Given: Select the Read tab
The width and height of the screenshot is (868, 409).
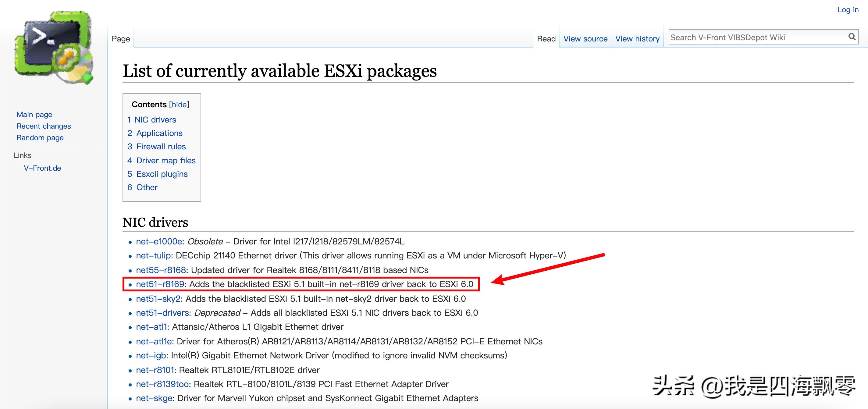Looking at the screenshot, I should (546, 39).
